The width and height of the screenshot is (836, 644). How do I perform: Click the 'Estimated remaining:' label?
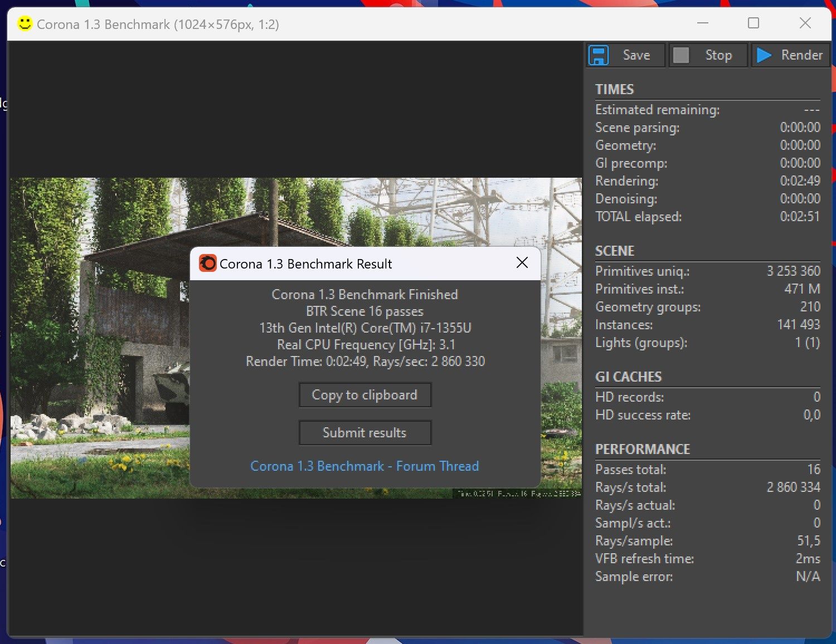pyautogui.click(x=658, y=110)
